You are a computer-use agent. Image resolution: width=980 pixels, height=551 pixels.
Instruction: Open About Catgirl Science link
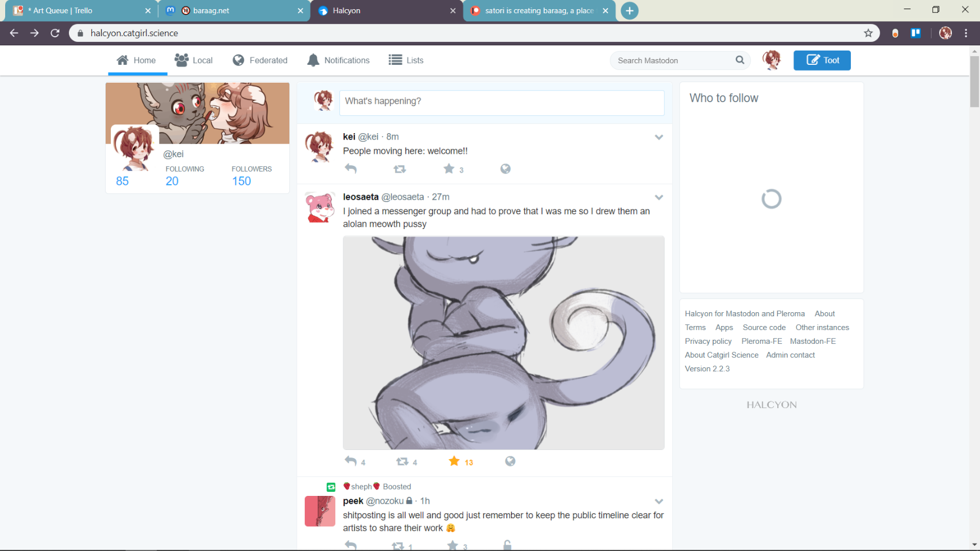pos(722,355)
